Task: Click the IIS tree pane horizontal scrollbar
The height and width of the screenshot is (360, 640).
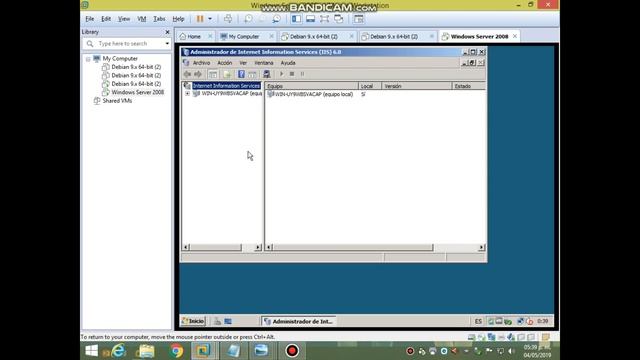Action: (x=222, y=247)
